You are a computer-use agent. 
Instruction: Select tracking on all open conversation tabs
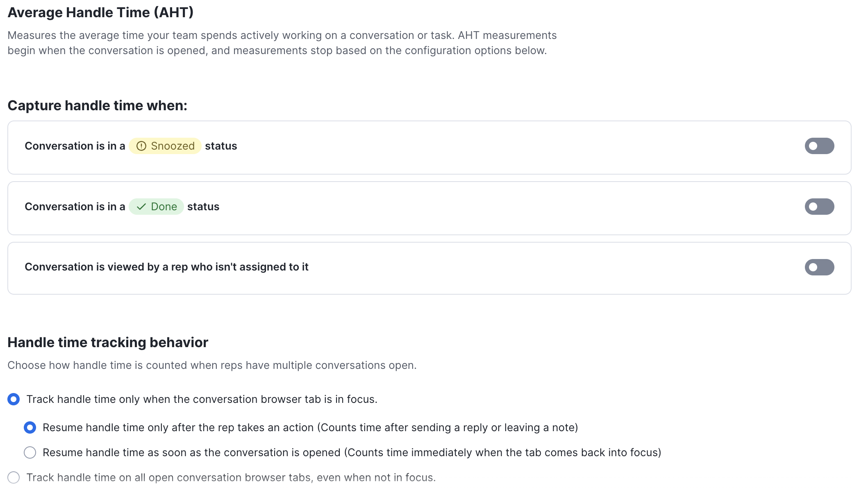(x=14, y=477)
